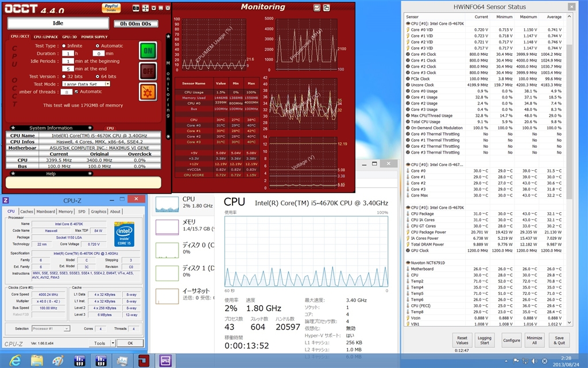
Task: Select ディスク 0 thumbnail in Task Manager
Action: point(167,251)
